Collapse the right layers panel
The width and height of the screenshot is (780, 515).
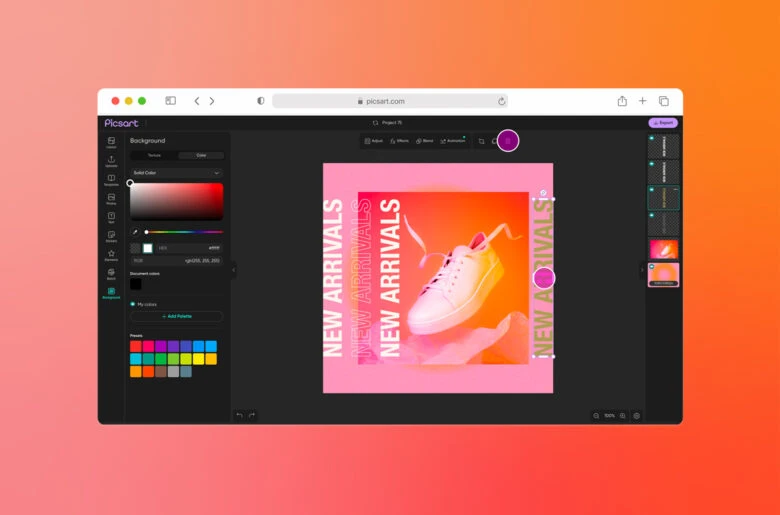pyautogui.click(x=642, y=270)
